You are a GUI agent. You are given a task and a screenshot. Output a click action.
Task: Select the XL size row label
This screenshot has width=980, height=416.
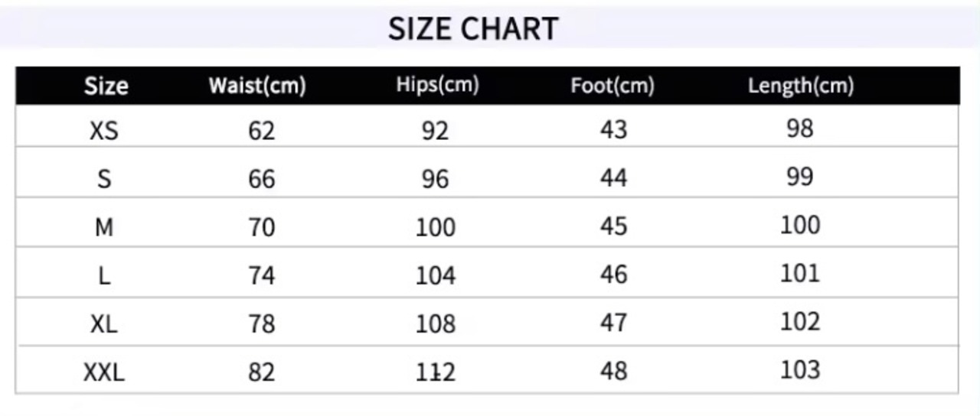104,323
